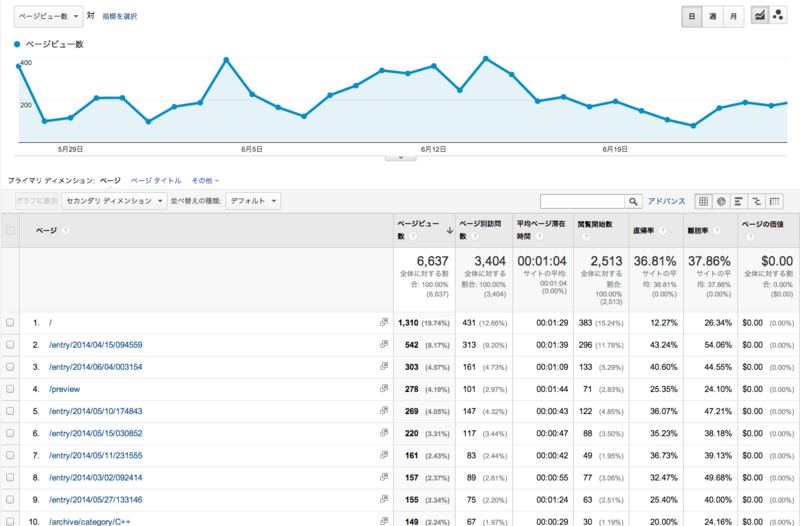
Task: Click the グラフに表示 button
Action: click(x=37, y=201)
